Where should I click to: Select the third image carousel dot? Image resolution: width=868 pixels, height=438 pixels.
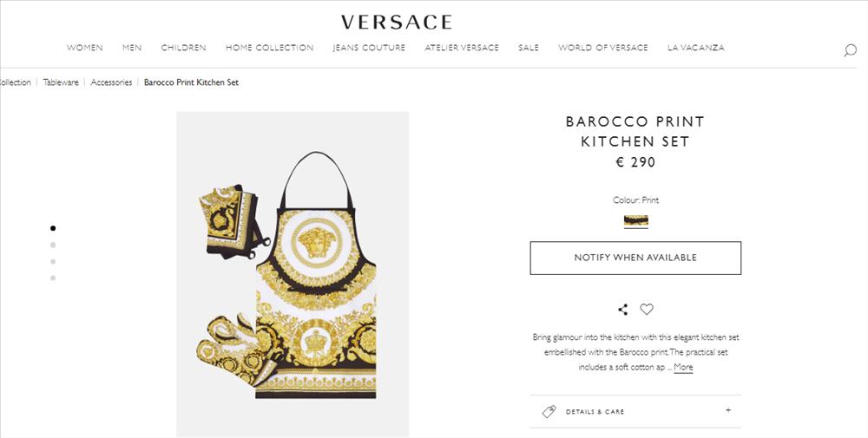pos(53,261)
